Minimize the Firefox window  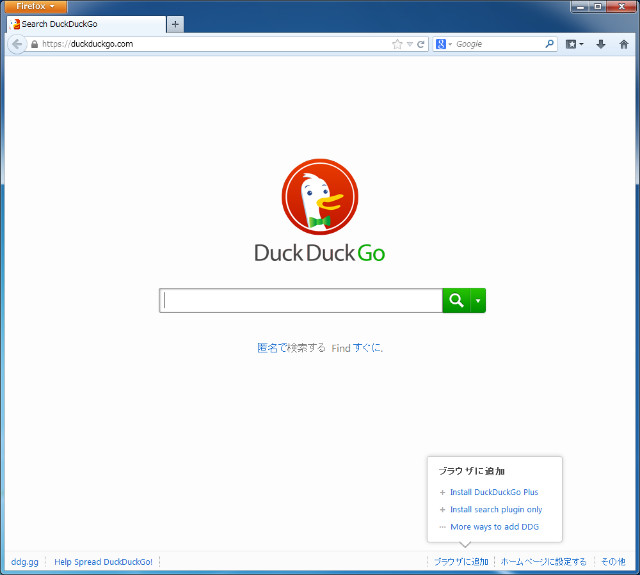point(580,7)
